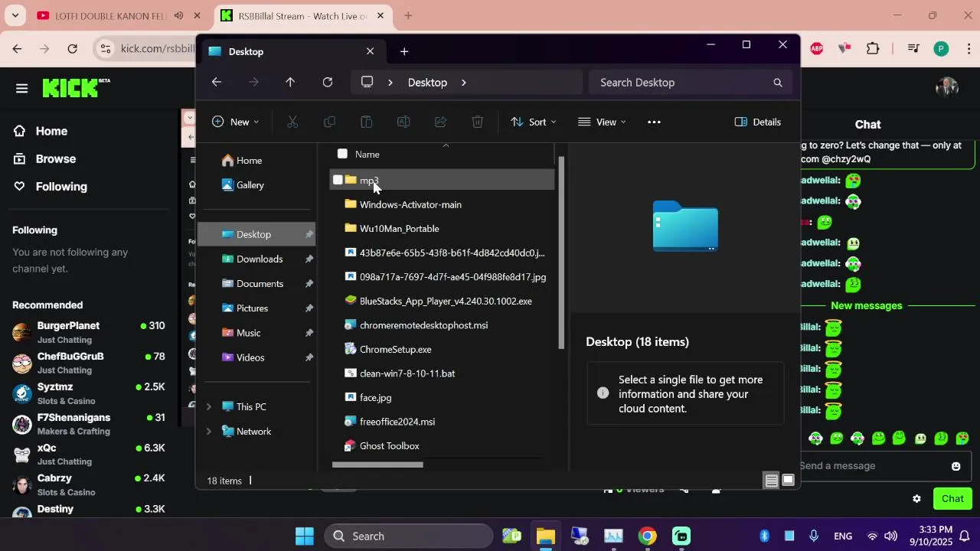Viewport: 980px width, 551px height.
Task: Go back in File Explorer
Action: coord(217,83)
